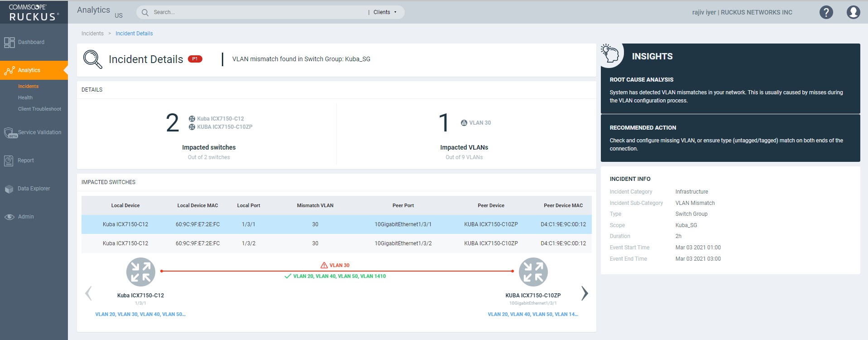Open the user profile avatar icon
This screenshot has width=868, height=340.
tap(853, 12)
